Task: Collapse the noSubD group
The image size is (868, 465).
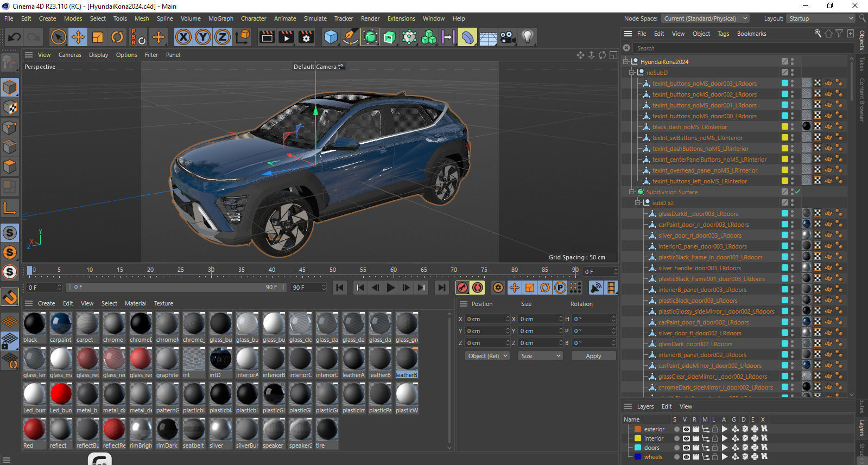Action: pos(632,72)
